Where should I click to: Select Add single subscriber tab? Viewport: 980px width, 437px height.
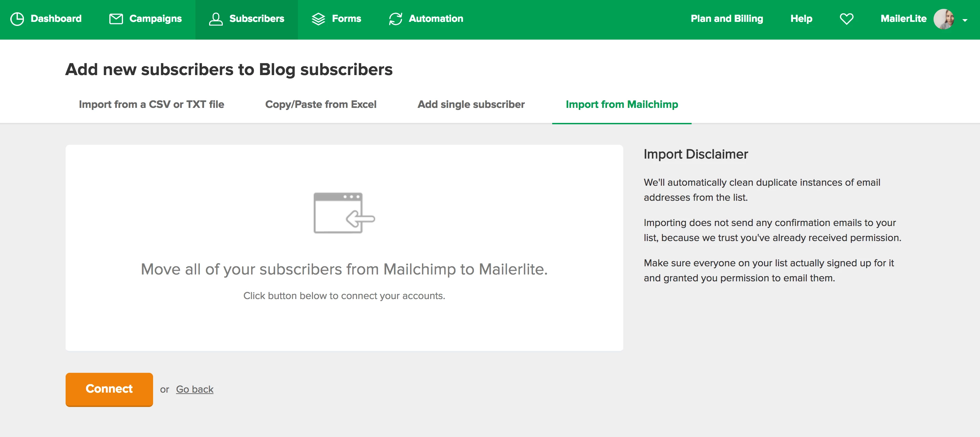(471, 104)
